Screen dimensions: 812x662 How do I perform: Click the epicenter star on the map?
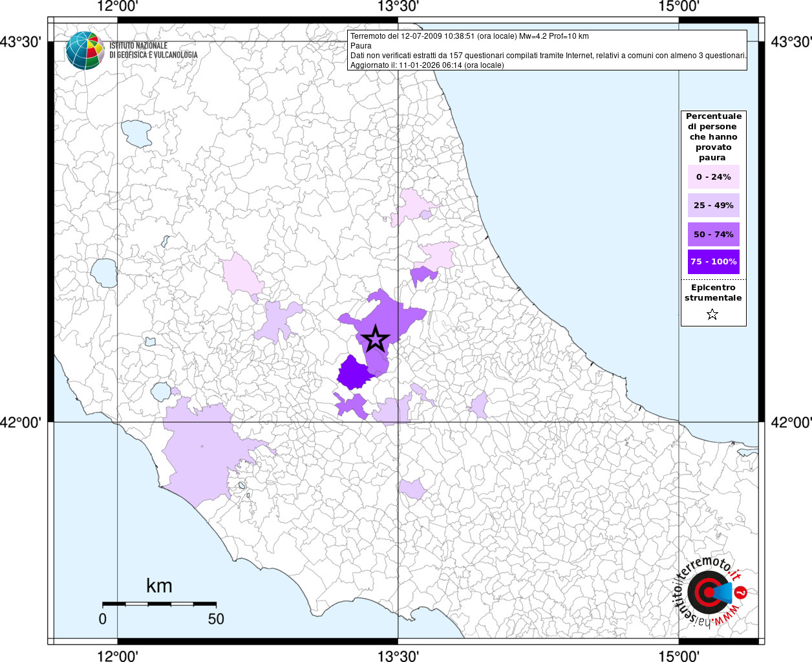(x=376, y=339)
